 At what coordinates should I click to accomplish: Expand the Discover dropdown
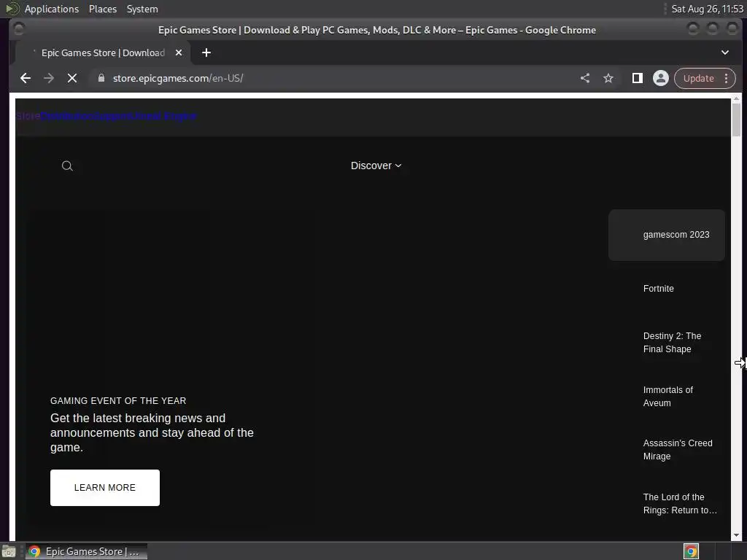pyautogui.click(x=376, y=166)
